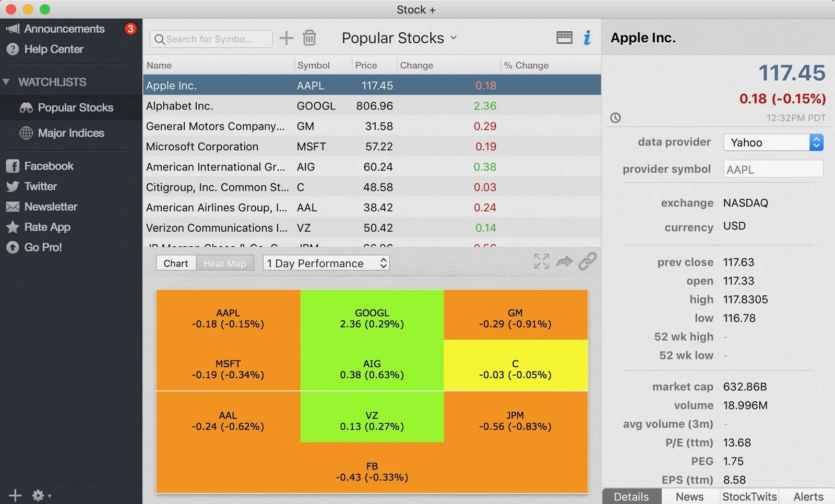Viewport: 835px width, 504px height.
Task: Open the Newsletter envelope item
Action: [x=42, y=207]
